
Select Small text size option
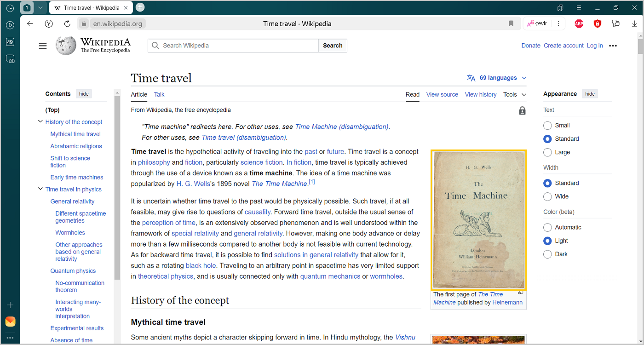(547, 126)
